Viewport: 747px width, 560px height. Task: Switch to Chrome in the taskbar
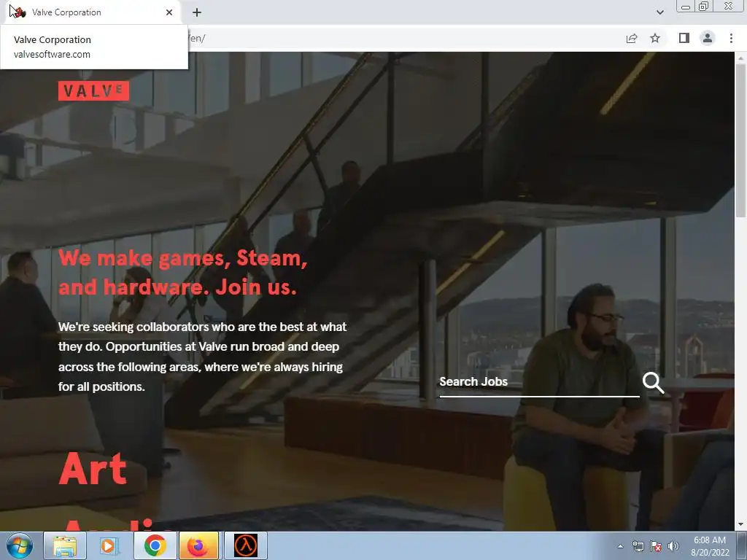(x=155, y=545)
